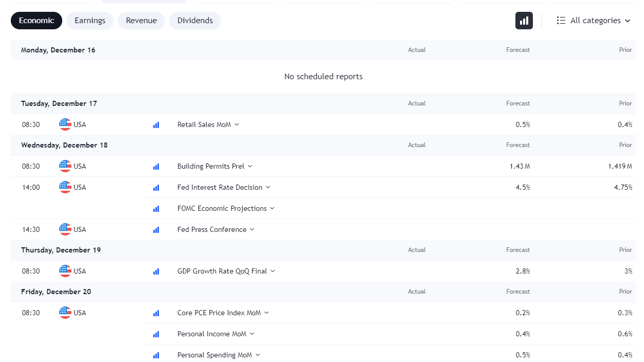The width and height of the screenshot is (644, 362).
Task: Click the importance icon beside Fed Press Conference
Action: point(156,230)
